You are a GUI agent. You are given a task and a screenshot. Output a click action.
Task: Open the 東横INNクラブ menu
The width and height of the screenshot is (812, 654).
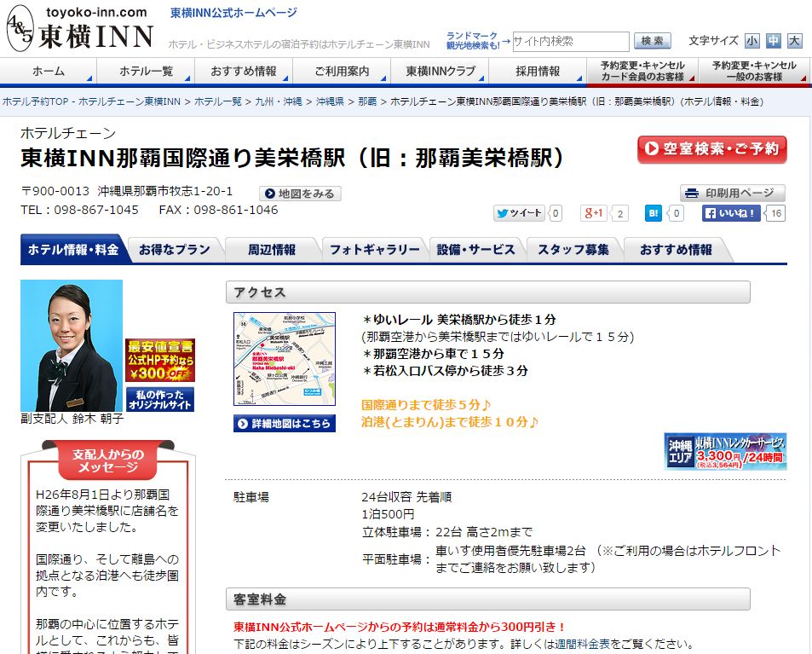(x=440, y=71)
